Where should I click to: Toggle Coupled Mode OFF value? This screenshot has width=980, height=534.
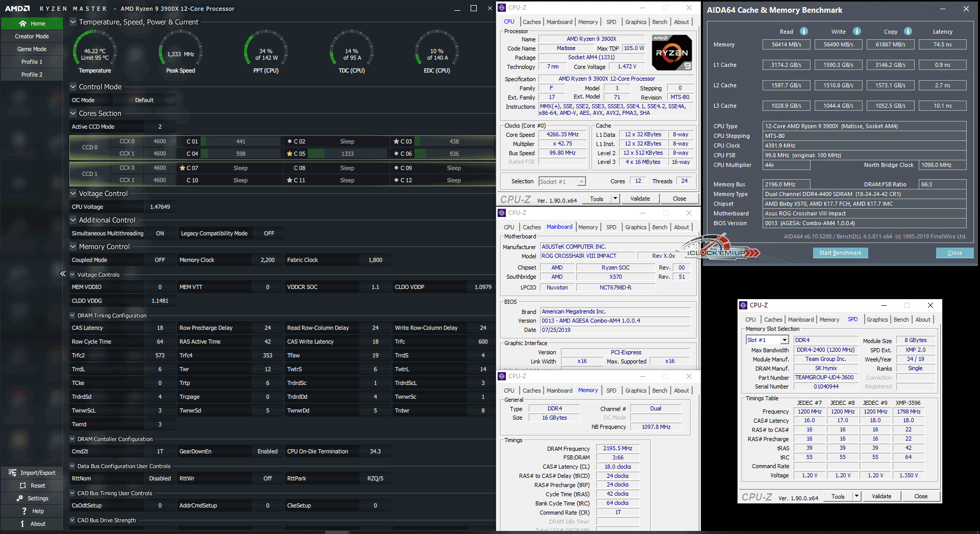[x=160, y=260]
